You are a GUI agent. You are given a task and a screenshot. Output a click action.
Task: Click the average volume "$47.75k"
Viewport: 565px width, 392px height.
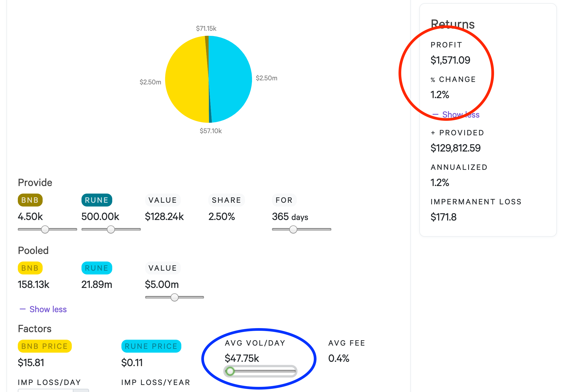click(x=242, y=358)
